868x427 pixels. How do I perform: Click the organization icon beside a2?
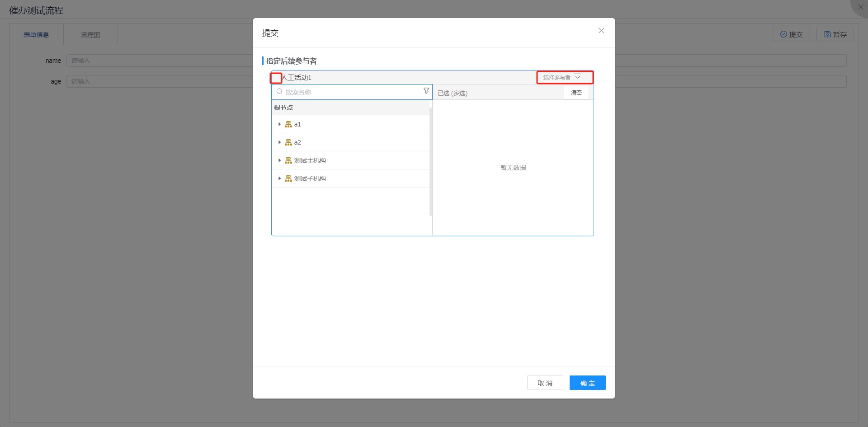(x=288, y=142)
